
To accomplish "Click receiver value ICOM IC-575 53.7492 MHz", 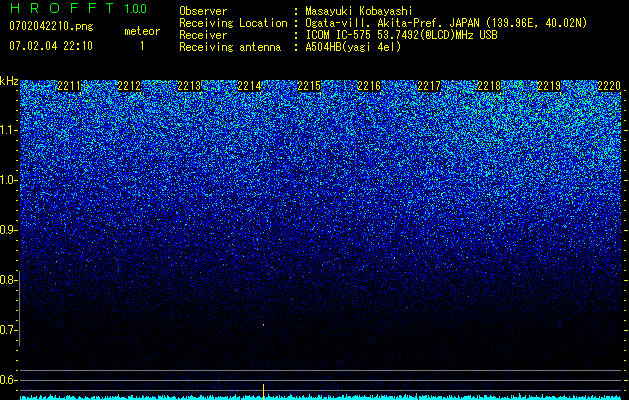I will [402, 35].
